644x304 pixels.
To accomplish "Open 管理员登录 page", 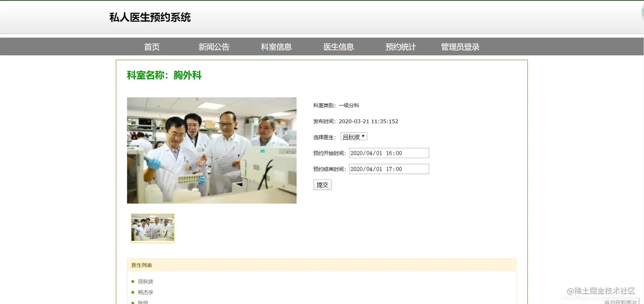I will pos(460,47).
